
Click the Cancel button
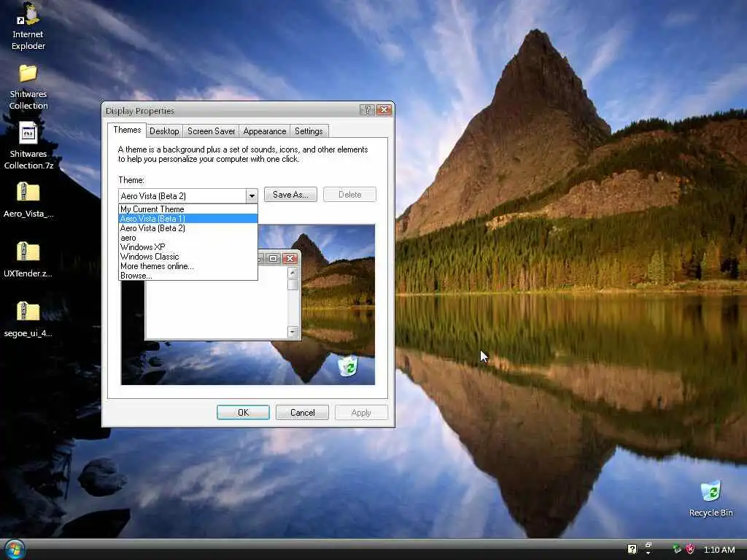pos(303,413)
